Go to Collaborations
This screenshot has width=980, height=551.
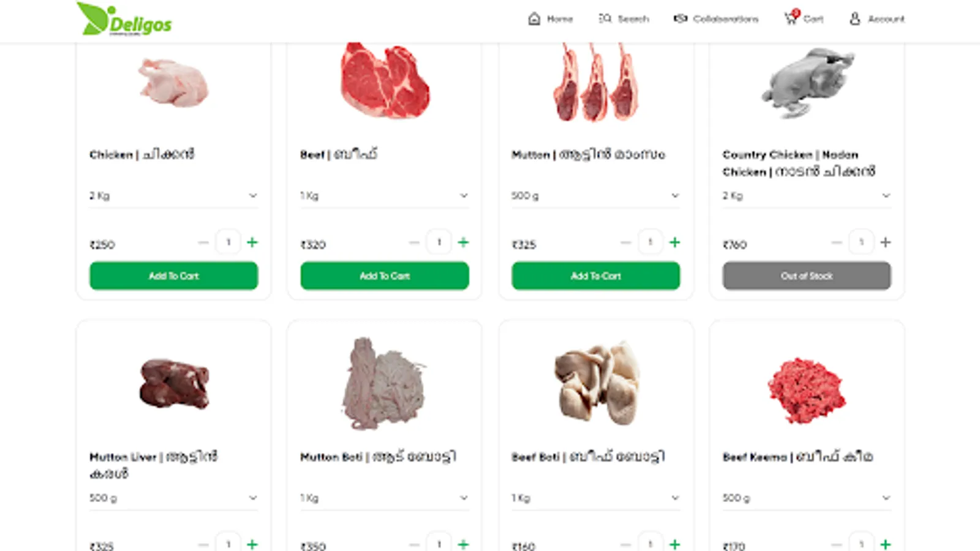(x=715, y=19)
